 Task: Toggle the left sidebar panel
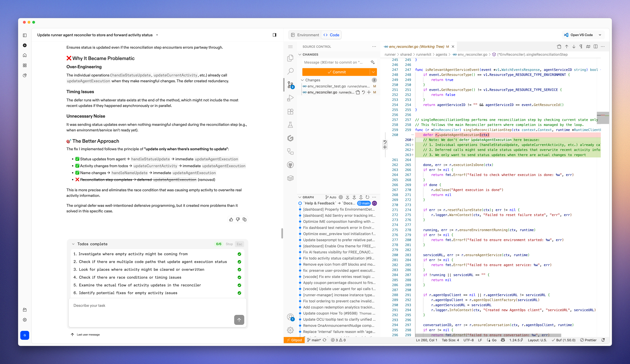coord(25,35)
